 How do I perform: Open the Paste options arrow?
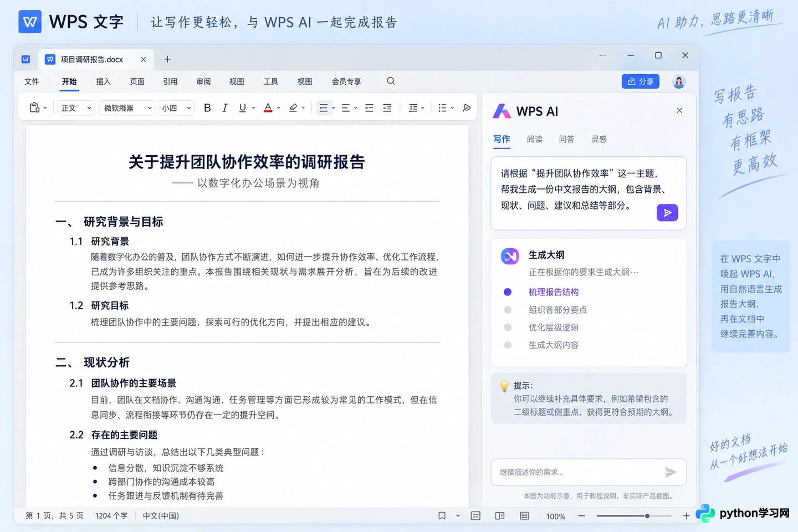coord(45,109)
